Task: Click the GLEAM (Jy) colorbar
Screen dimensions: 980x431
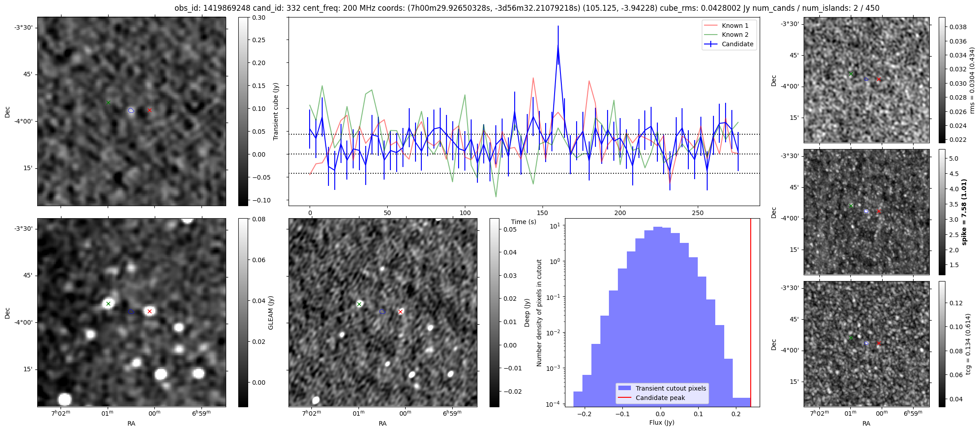Action: coord(243,312)
